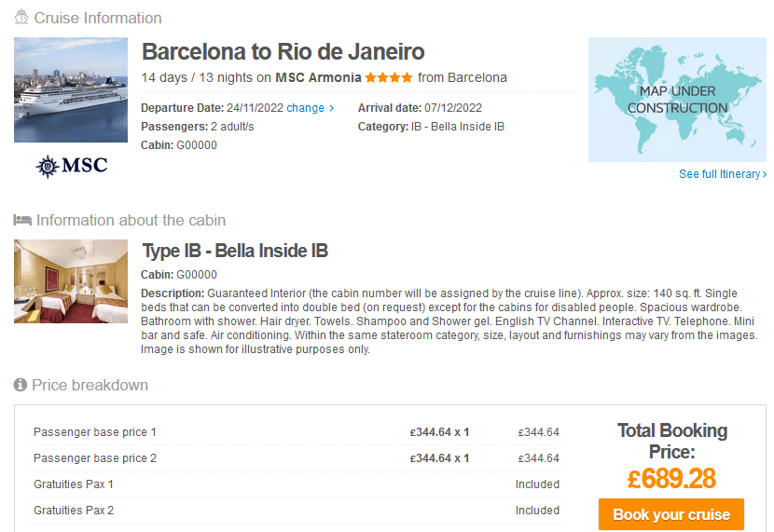Click the world map under construction image
This screenshot has height=532, width=774.
pyautogui.click(x=677, y=100)
